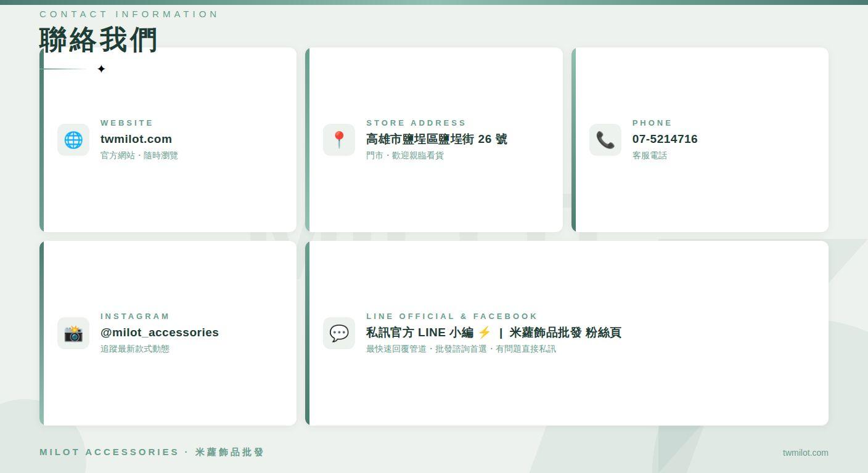This screenshot has width=868, height=473.
Task: Click the 聯絡我們 heading
Action: click(x=99, y=40)
